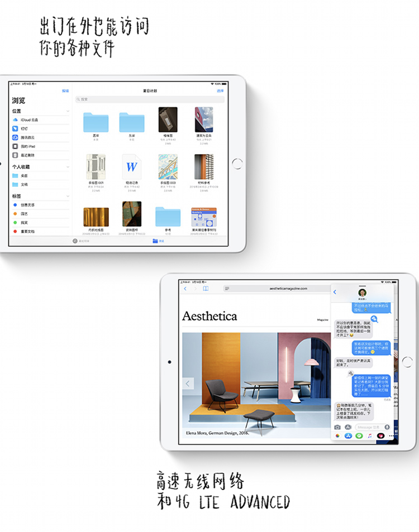
Task: Select the orange tag in sidebar
Action: (x=16, y=214)
